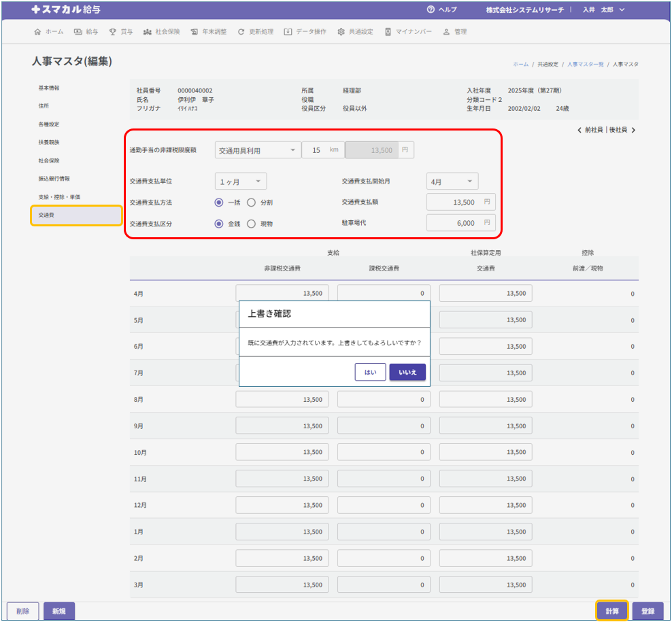This screenshot has height=622, width=672.
Task: Expand the 交通用具利用 commute allowance dropdown
Action: pyautogui.click(x=258, y=150)
